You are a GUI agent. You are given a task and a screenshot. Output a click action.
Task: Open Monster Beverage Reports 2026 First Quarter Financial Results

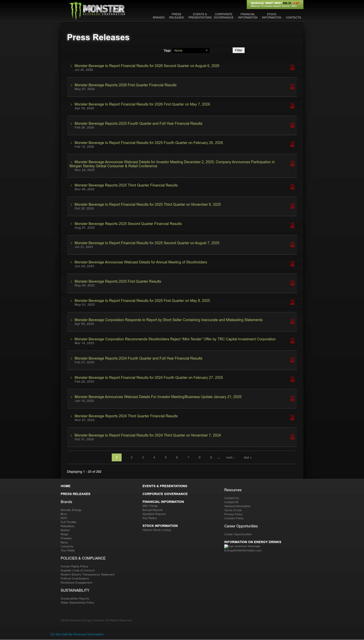[x=125, y=85]
